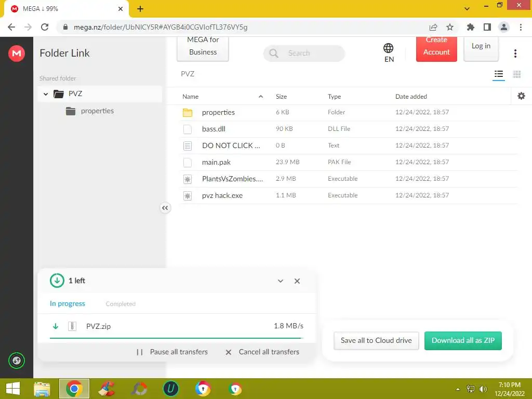Open MEGA for Business button
The width and height of the screenshot is (532, 399).
pos(203,49)
